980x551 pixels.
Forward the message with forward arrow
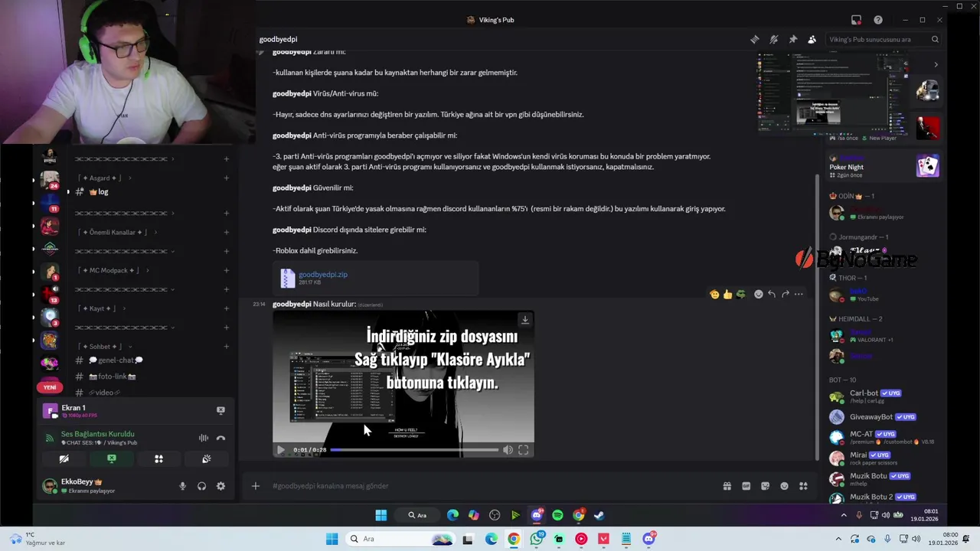[x=785, y=294]
